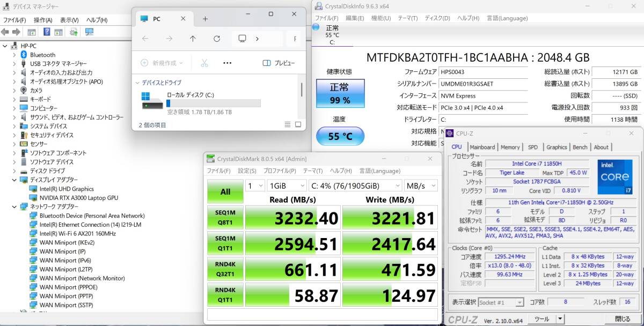
Task: Click the blue health status disk indicator
Action: 316,27
